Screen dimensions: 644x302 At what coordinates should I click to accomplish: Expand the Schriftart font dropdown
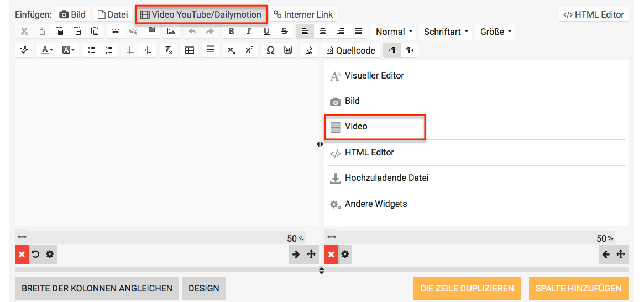click(446, 32)
